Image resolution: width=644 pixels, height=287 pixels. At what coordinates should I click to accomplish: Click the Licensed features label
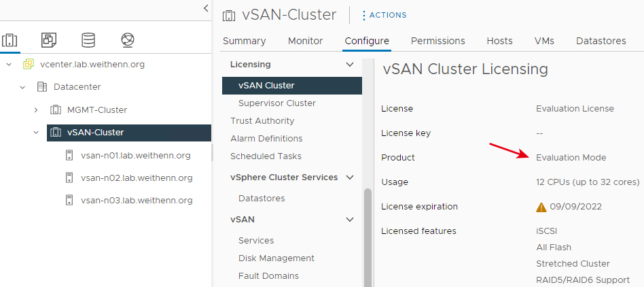pyautogui.click(x=418, y=231)
